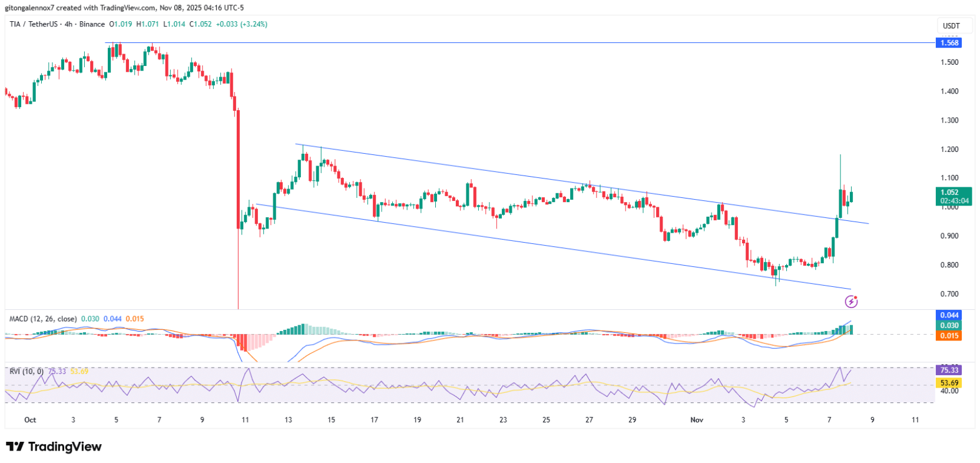Click the yellow 53.69 RVI value label
The height and width of the screenshot is (463, 980).
coord(949,383)
